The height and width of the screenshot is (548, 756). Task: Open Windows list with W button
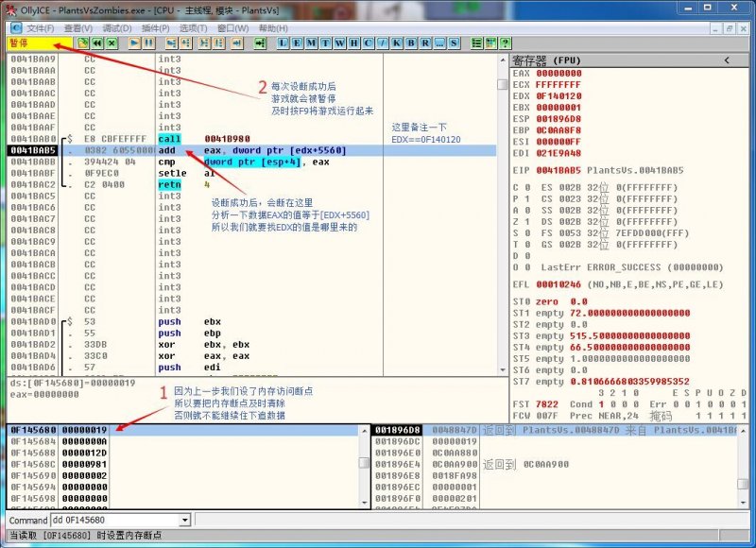[x=340, y=43]
